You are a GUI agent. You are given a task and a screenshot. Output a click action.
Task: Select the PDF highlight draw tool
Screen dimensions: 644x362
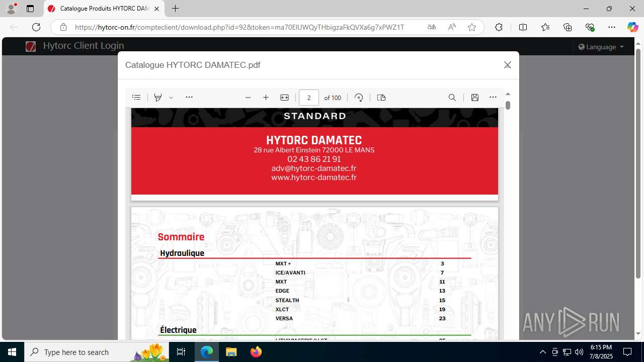coord(158,98)
